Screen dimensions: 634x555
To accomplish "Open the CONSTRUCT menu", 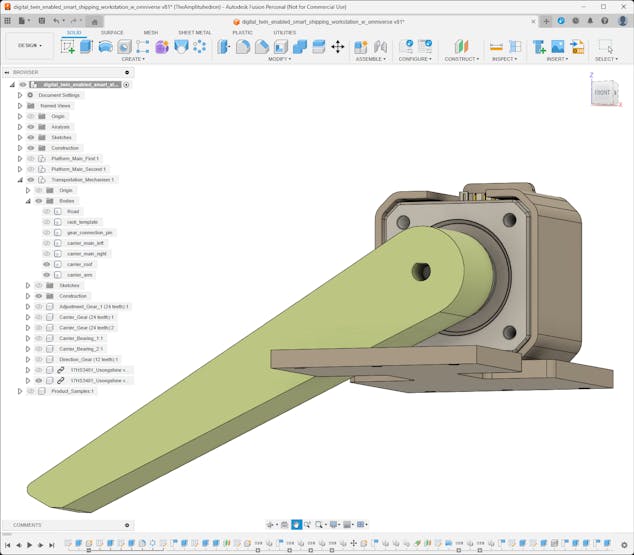I will (461, 59).
